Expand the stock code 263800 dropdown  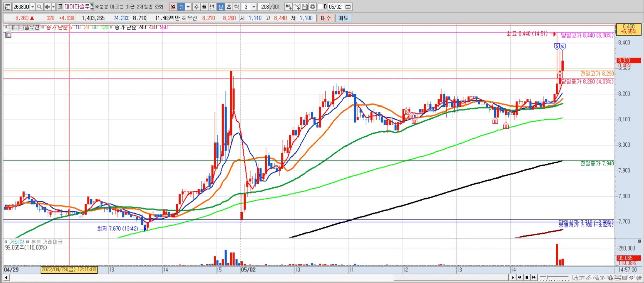point(33,7)
